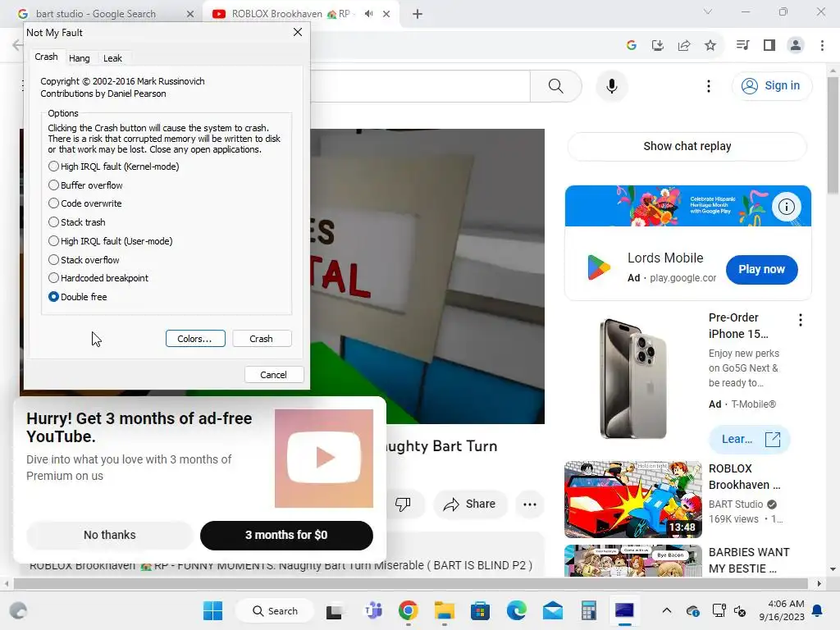The image size is (840, 630).
Task: Open options menu for iPhone 15 ad
Action: coord(801,320)
